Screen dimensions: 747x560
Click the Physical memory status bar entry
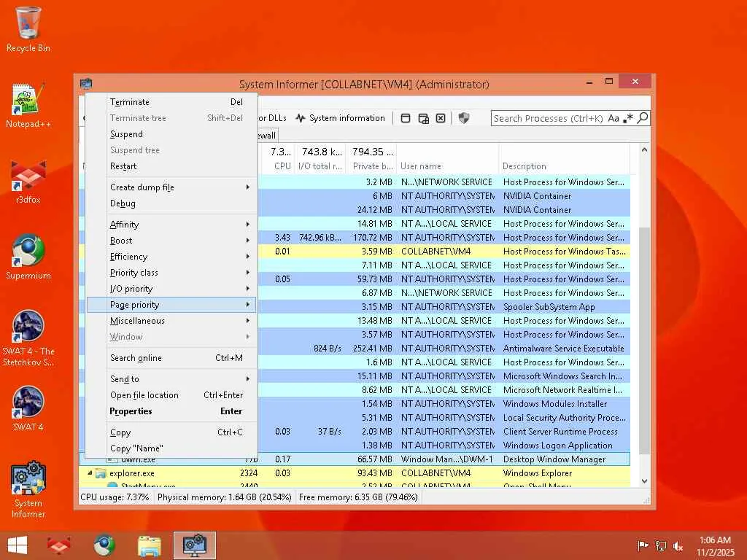point(225,497)
